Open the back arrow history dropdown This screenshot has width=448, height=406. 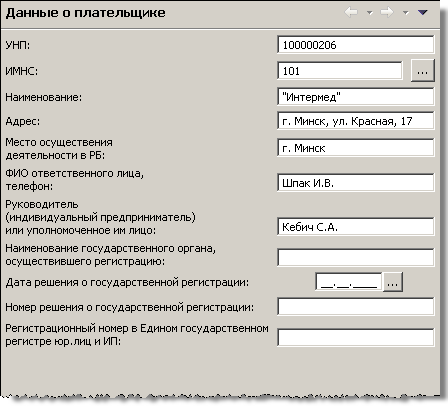(369, 13)
